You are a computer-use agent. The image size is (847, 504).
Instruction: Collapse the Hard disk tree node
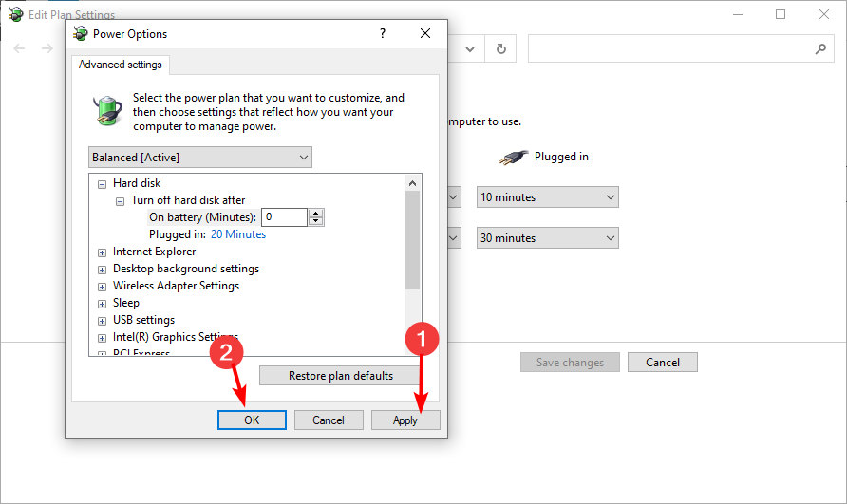(x=103, y=184)
